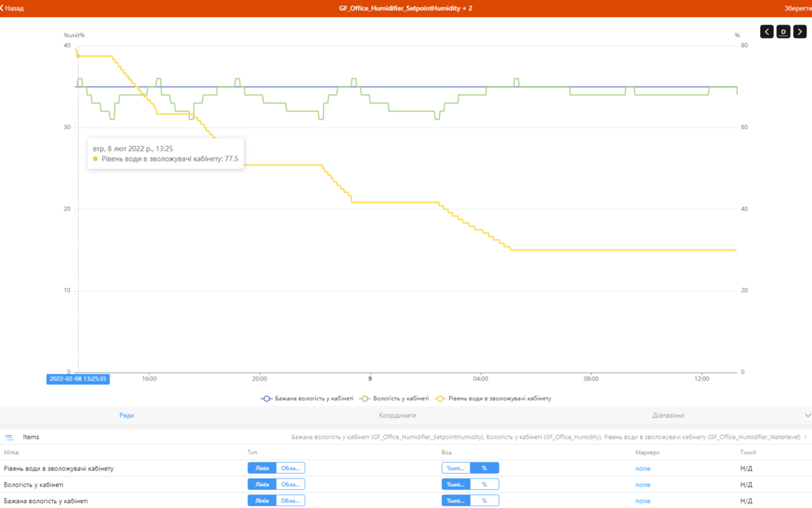Switch to the Координати tab

[397, 415]
